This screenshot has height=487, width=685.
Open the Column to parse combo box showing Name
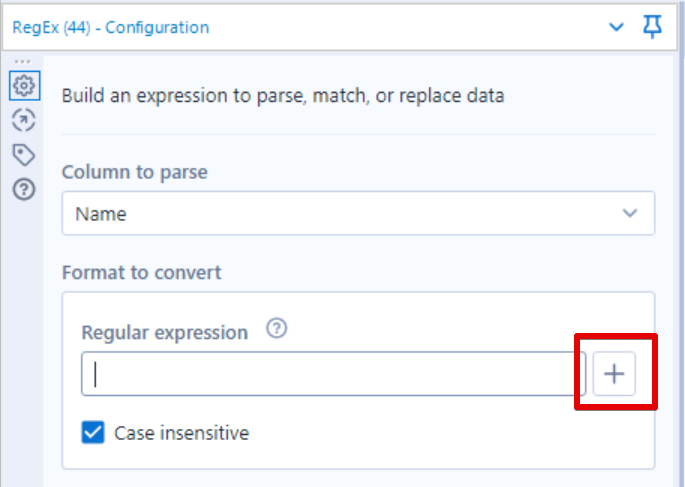(x=358, y=213)
